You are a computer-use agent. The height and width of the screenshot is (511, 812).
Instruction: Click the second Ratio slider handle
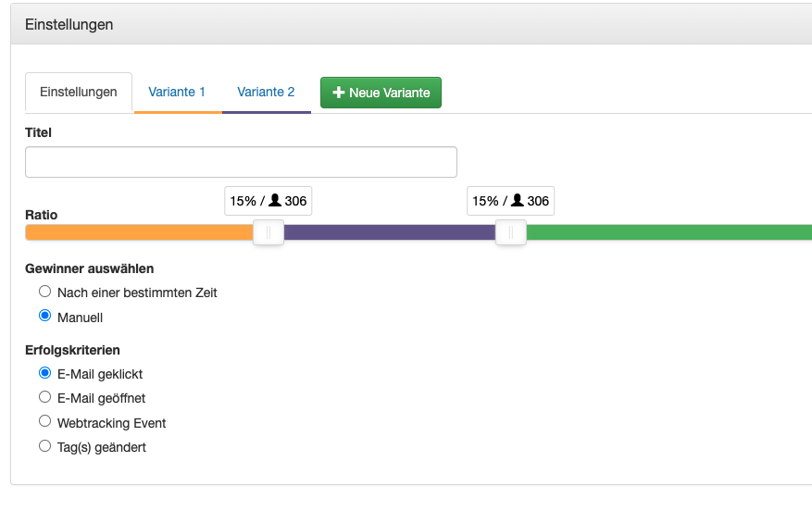[x=510, y=232]
